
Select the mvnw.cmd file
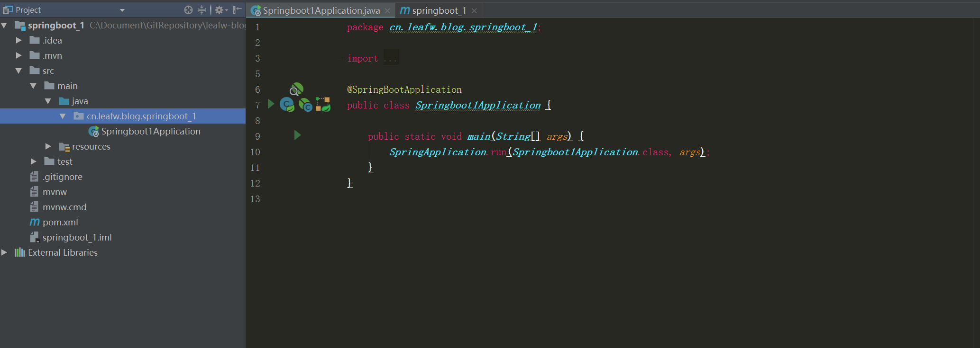pos(64,207)
